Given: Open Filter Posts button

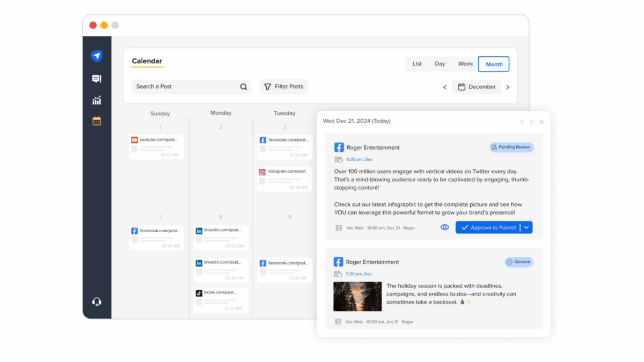Looking at the screenshot, I should pos(284,87).
